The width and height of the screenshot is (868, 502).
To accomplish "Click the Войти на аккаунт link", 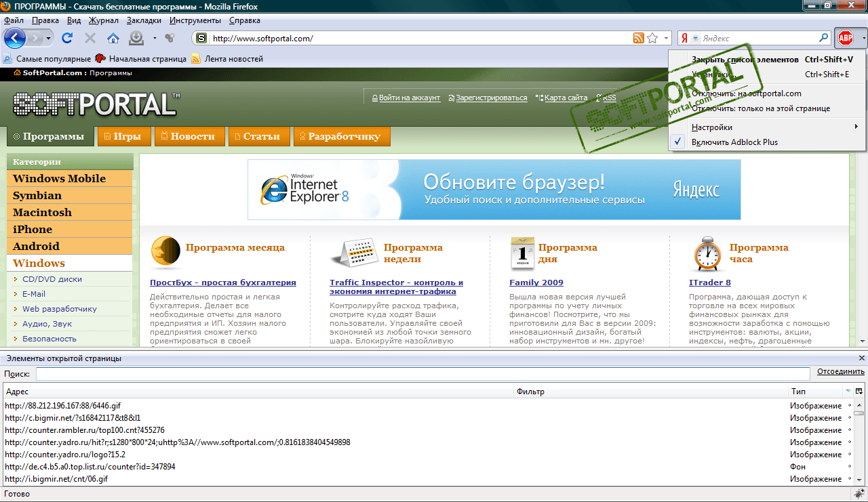I will click(410, 98).
